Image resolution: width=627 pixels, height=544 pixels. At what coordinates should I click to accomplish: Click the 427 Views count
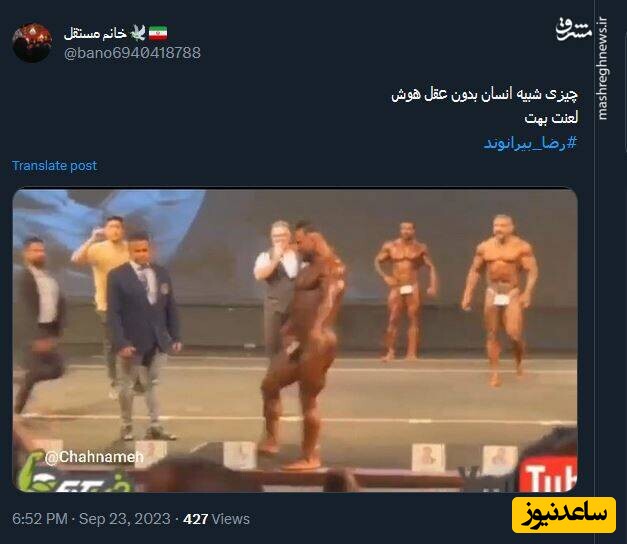tap(216, 519)
